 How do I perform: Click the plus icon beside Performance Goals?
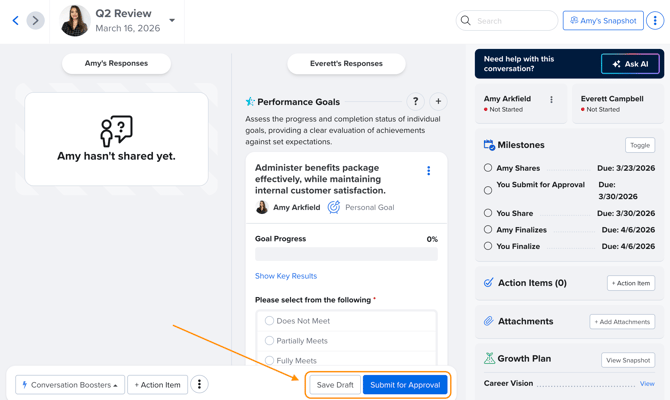(438, 101)
